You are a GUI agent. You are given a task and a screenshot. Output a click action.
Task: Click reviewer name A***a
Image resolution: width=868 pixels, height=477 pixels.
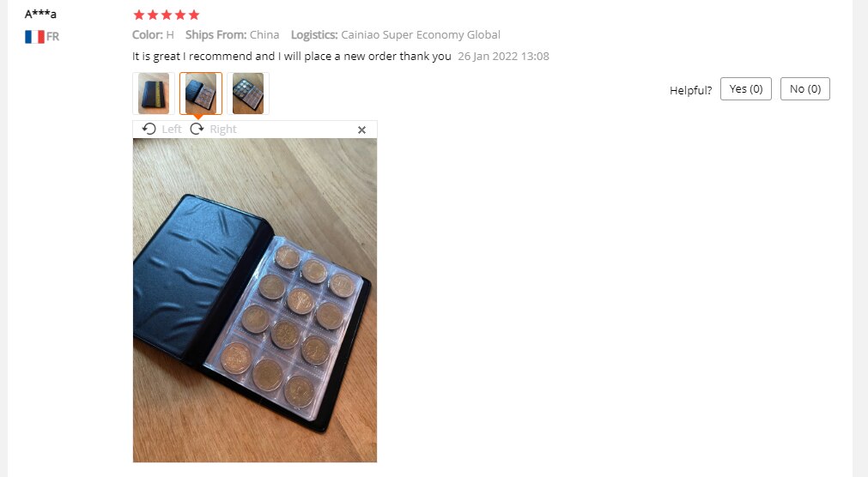pyautogui.click(x=40, y=14)
